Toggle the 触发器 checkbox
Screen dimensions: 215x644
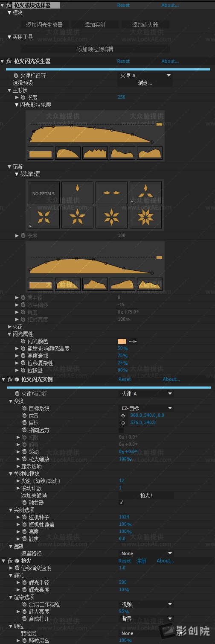(x=122, y=503)
